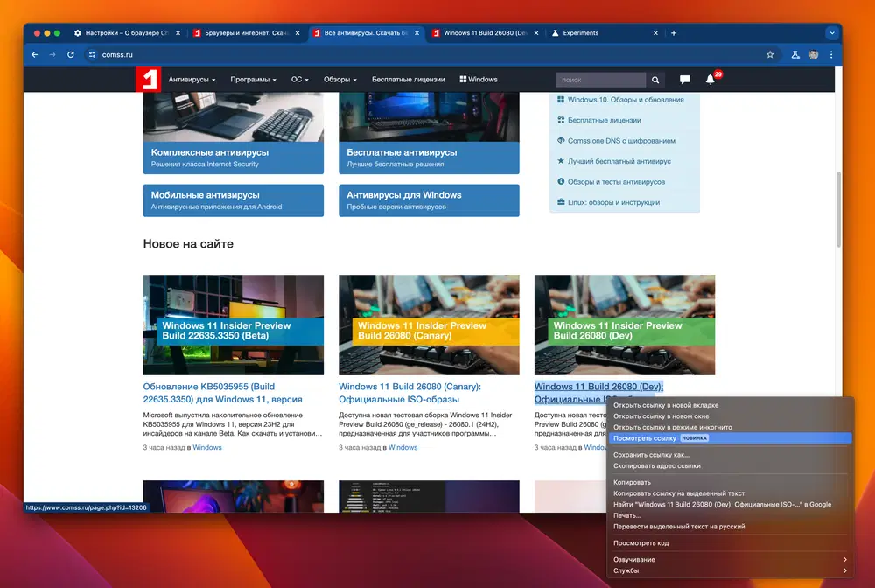Image resolution: width=875 pixels, height=588 pixels.
Task: Choose Открыть ссылку в режиме инкогнито
Action: click(730, 427)
